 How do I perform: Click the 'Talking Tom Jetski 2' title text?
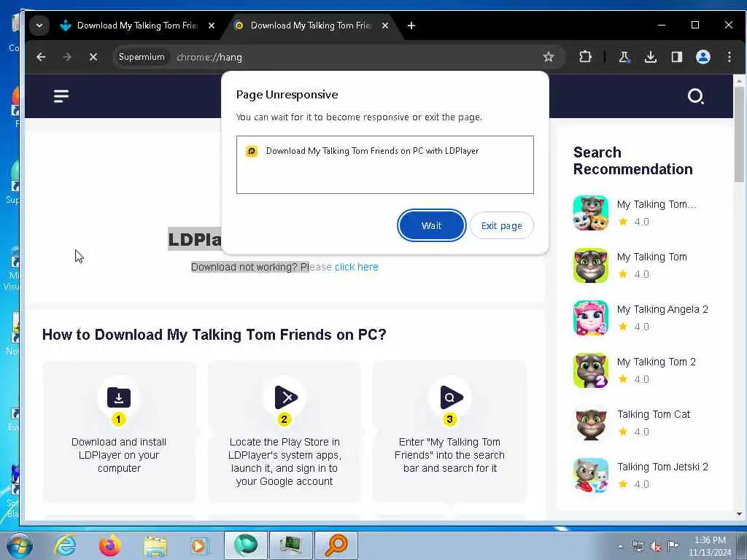click(662, 467)
